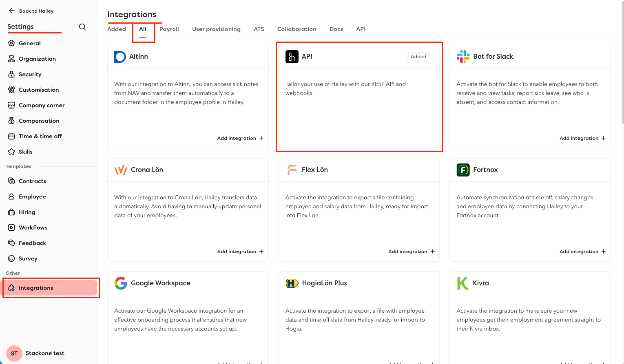Click the Integrations page heading
Screen dimensions: 624x364
pyautogui.click(x=132, y=15)
